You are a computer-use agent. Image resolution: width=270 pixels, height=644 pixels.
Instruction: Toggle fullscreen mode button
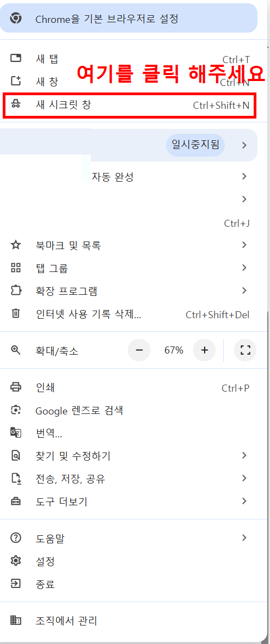click(246, 350)
